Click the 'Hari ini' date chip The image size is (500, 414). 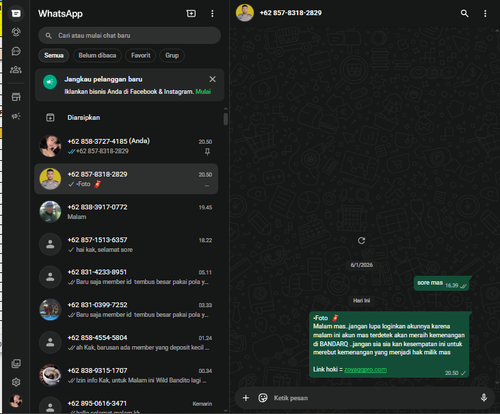(x=361, y=300)
